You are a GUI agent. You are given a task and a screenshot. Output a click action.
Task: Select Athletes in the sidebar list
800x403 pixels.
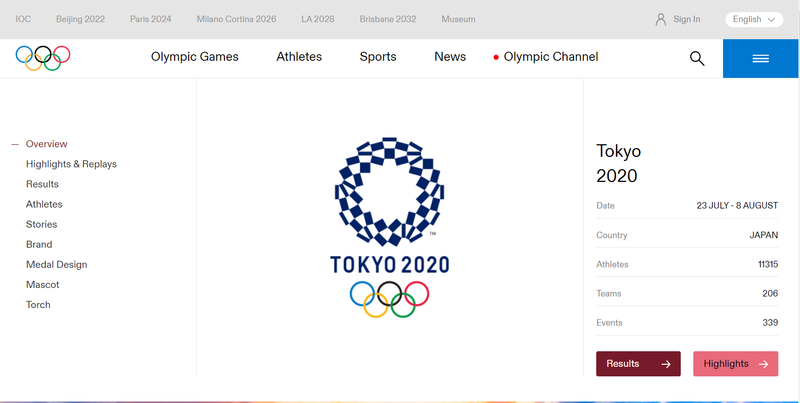click(x=44, y=204)
